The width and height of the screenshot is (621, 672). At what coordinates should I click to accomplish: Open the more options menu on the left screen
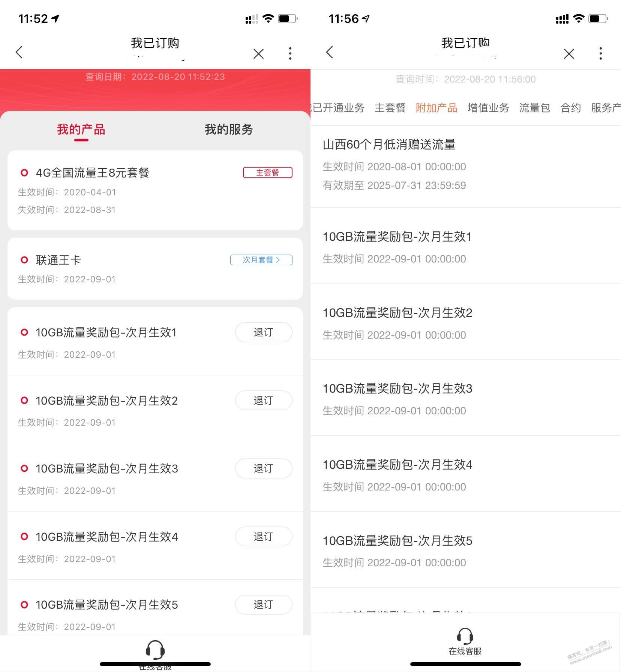coord(290,53)
